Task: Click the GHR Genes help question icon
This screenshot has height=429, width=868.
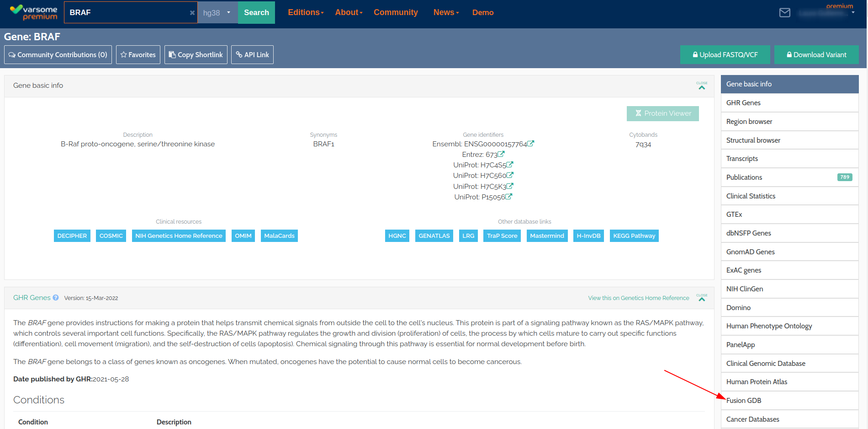Action: tap(56, 298)
